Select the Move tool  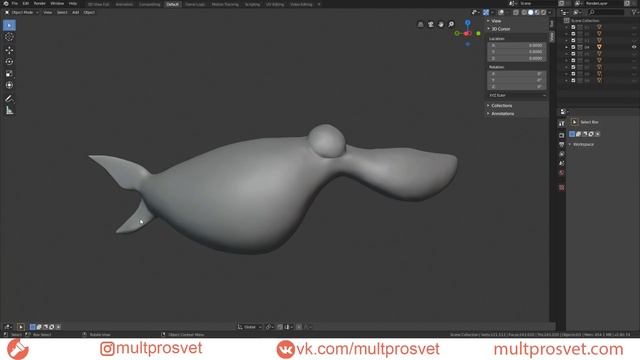point(9,50)
